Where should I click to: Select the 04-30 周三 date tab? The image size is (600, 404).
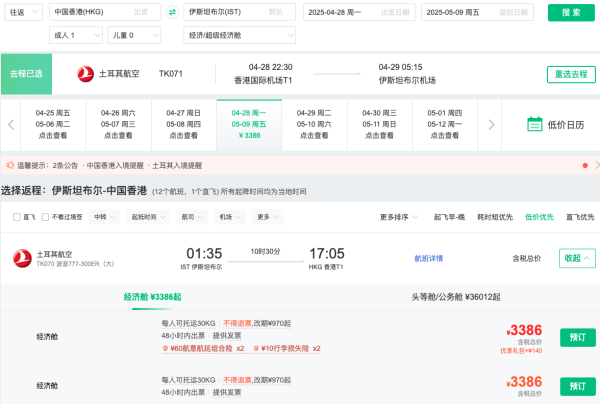(380, 125)
